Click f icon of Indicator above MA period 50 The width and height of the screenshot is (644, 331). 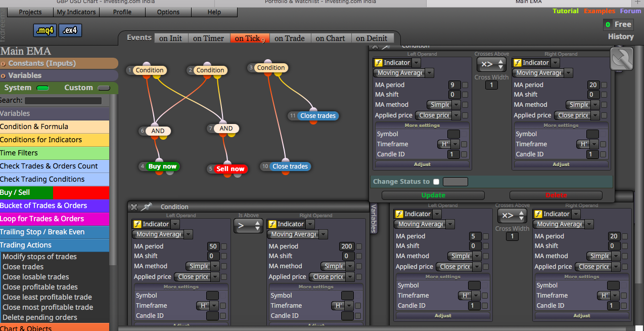[x=137, y=224]
